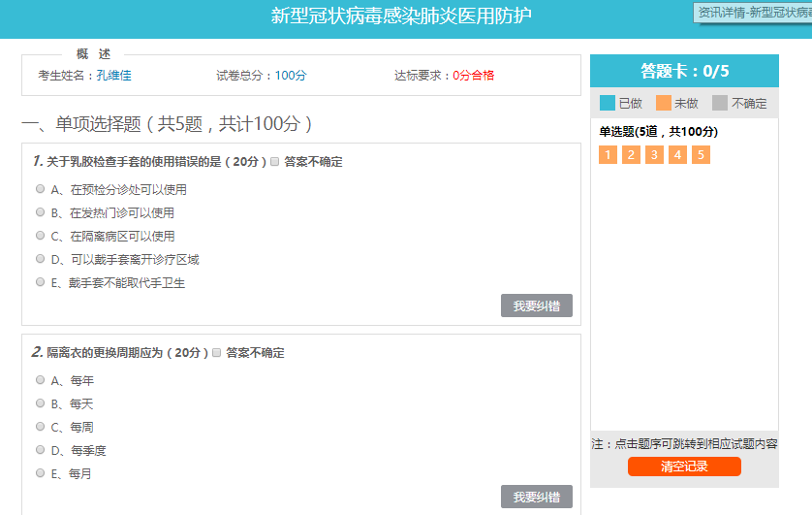Jump to question 3 in answer card
This screenshot has width=812, height=515.
tap(654, 155)
